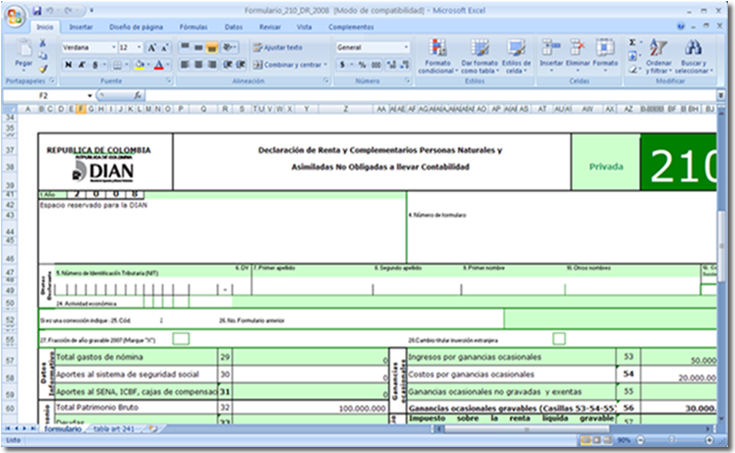The height and width of the screenshot is (453, 735).
Task: Click the horizontal scrollbar at the bottom
Action: (x=526, y=429)
